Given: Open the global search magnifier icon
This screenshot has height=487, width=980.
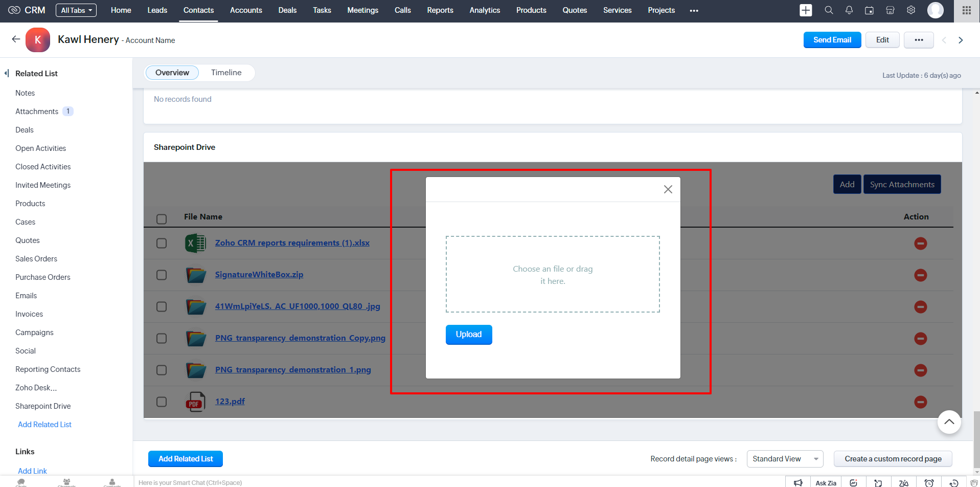Looking at the screenshot, I should point(829,10).
